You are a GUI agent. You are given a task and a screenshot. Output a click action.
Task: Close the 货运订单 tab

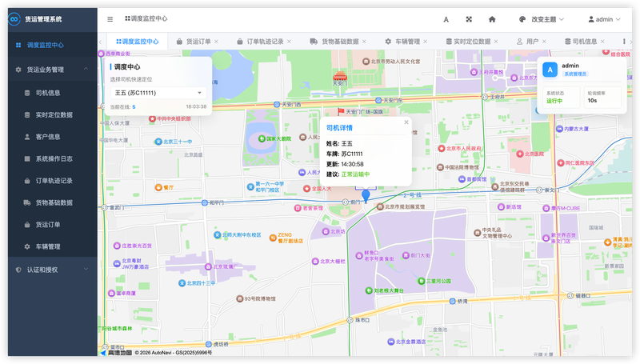click(x=216, y=42)
